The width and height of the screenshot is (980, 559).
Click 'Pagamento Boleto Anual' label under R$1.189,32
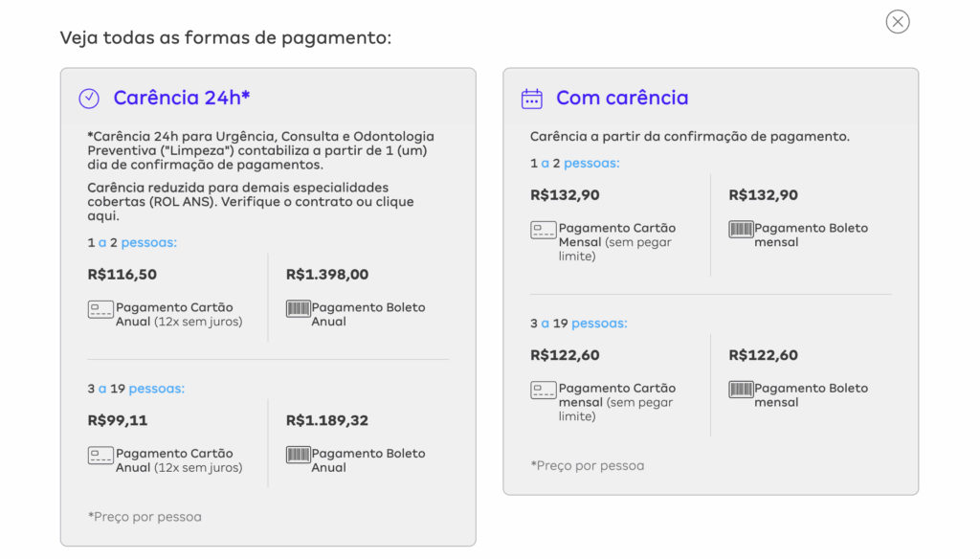(368, 460)
